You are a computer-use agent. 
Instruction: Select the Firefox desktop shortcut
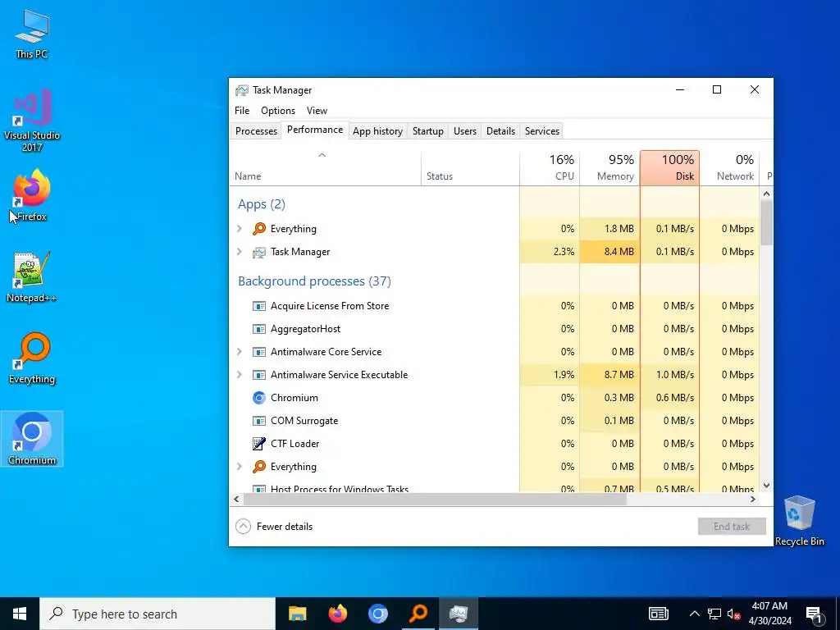tap(32, 195)
